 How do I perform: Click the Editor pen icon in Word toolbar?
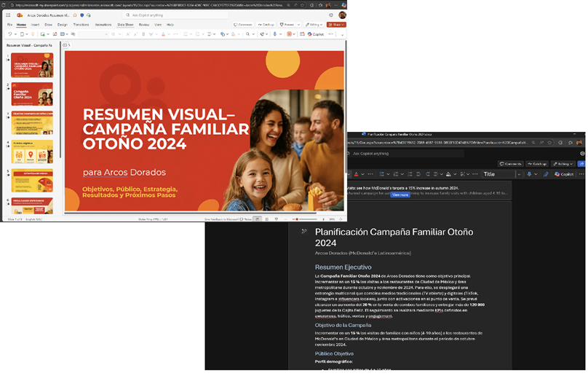coord(546,174)
